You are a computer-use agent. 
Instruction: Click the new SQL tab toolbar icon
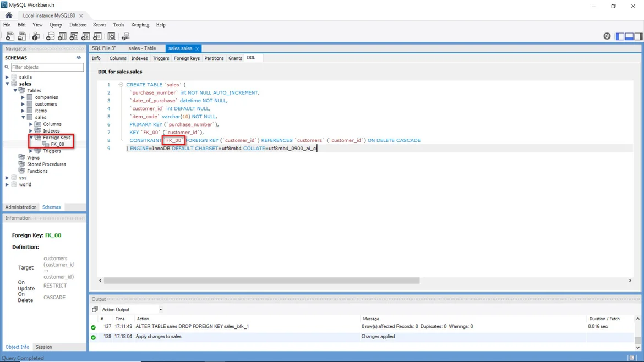[x=10, y=36]
